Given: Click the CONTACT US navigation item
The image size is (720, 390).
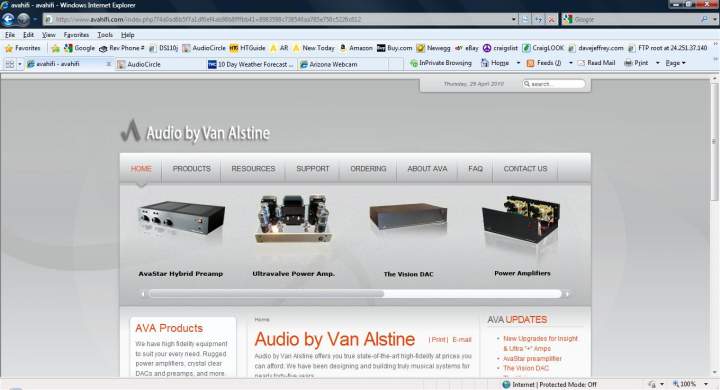Looking at the screenshot, I should 525,169.
